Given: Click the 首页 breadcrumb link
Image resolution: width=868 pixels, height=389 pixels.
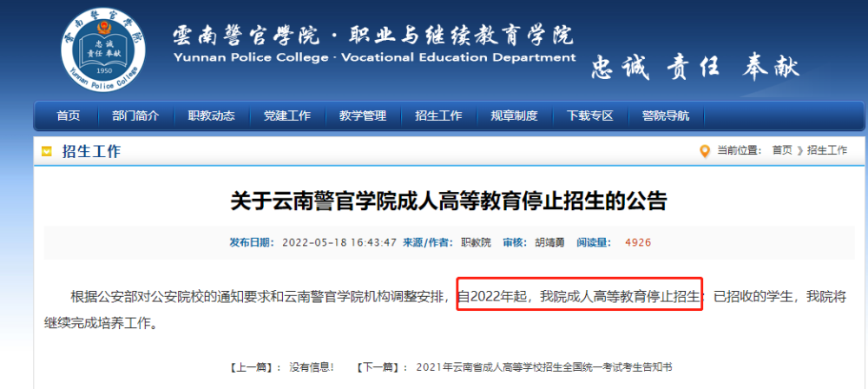Looking at the screenshot, I should (x=782, y=150).
